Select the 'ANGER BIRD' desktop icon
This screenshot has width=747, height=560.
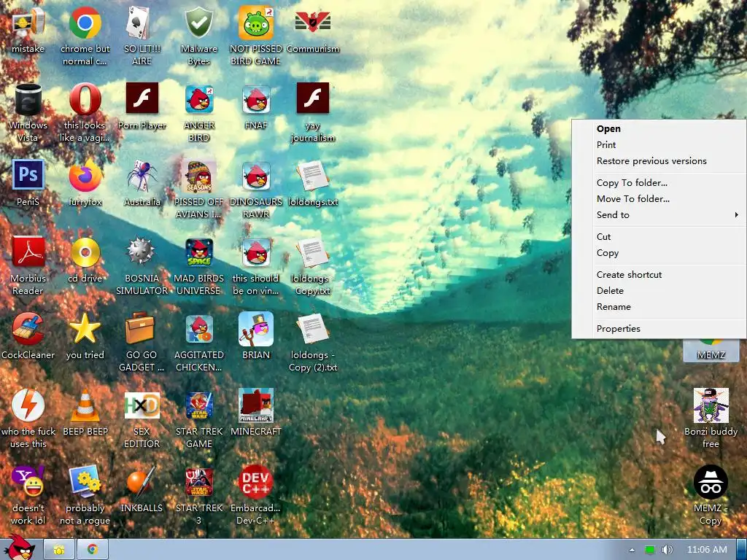[x=198, y=112]
